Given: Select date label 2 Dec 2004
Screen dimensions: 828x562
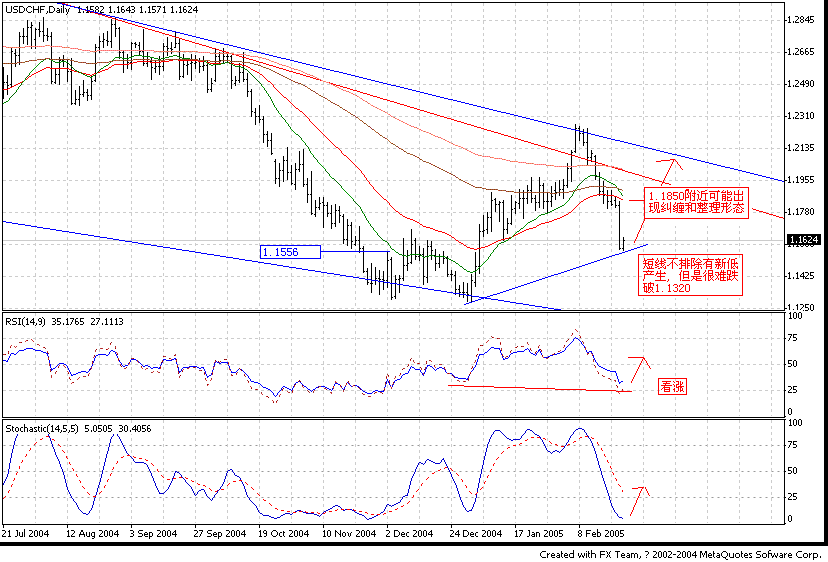Looking at the screenshot, I should coord(410,533).
